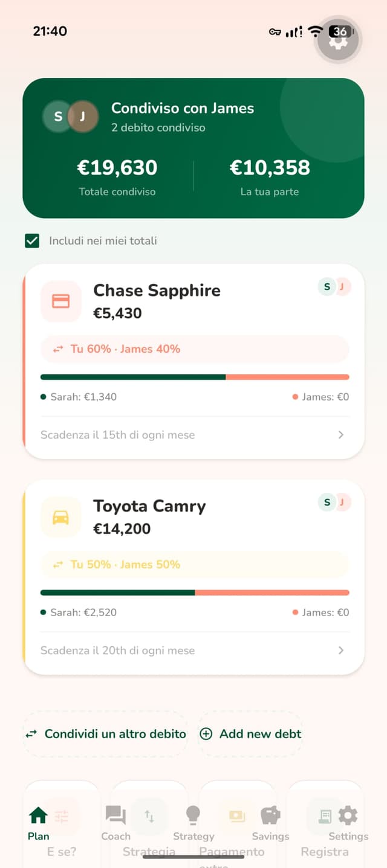Expand Chase Sapphire due date details via chevron

tap(340, 434)
